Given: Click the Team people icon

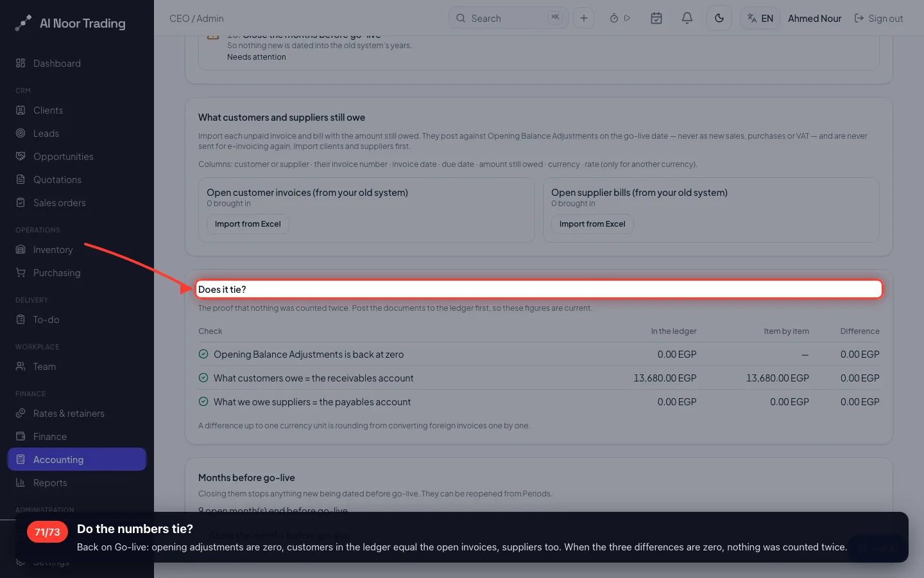Looking at the screenshot, I should 21,367.
